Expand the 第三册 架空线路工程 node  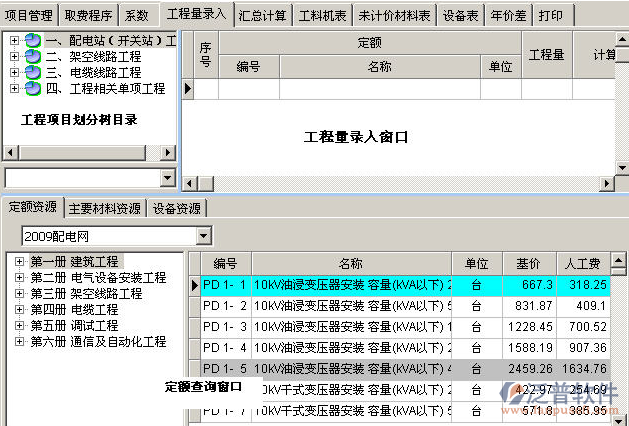[x=20, y=294]
